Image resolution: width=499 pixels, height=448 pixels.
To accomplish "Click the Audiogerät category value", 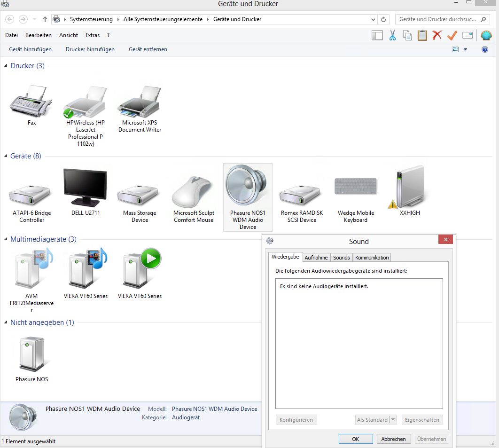I will click(x=186, y=417).
